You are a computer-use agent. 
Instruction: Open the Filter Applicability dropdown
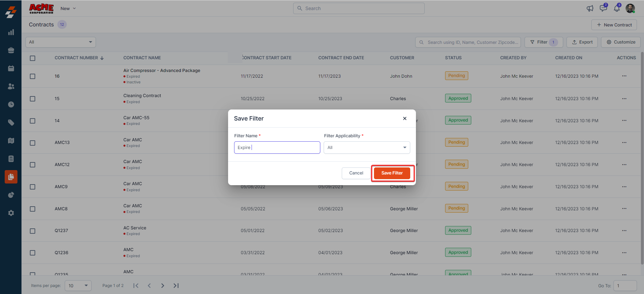[367, 148]
